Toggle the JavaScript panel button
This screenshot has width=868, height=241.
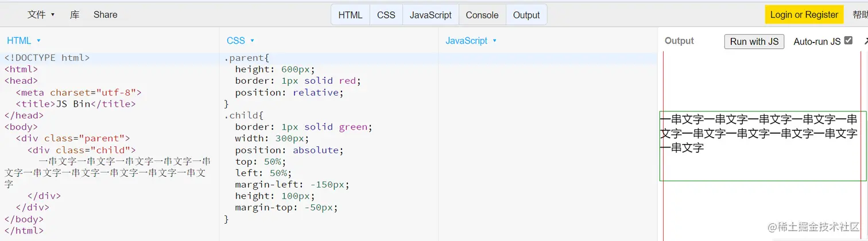pos(431,15)
